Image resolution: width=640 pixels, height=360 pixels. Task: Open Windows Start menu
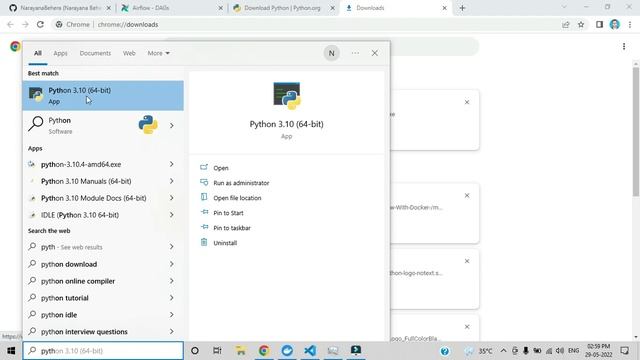(11, 351)
